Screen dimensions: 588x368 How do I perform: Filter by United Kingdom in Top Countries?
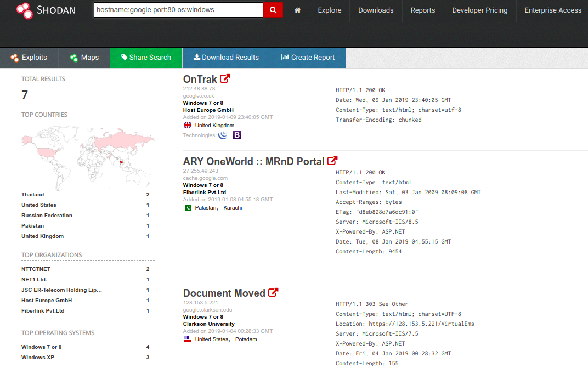click(42, 236)
